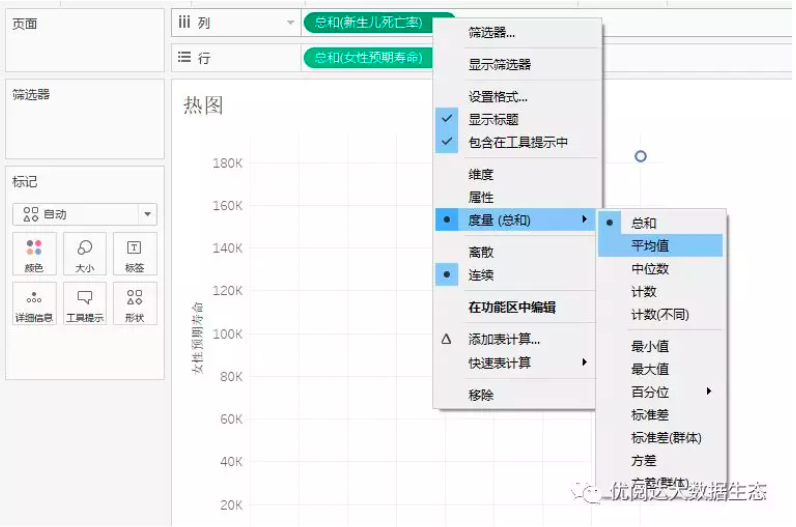This screenshot has width=796, height=527.
Task: Uncheck 包含在工具提示中 option
Action: click(517, 143)
